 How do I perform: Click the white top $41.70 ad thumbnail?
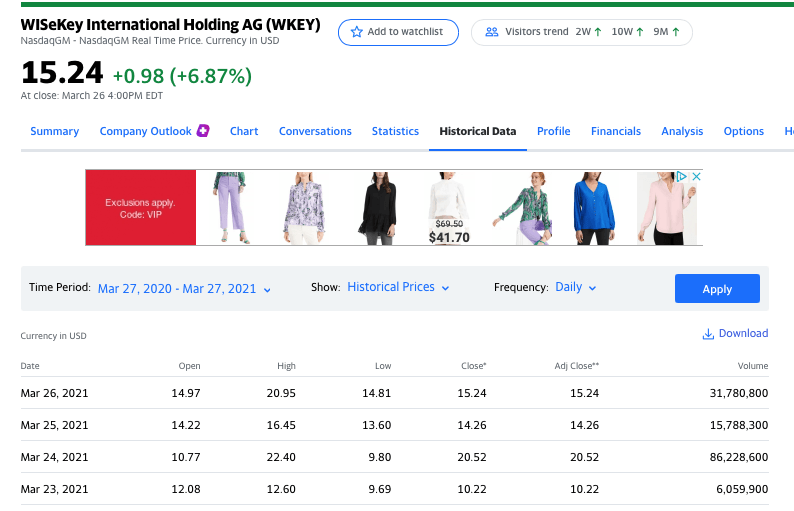449,208
